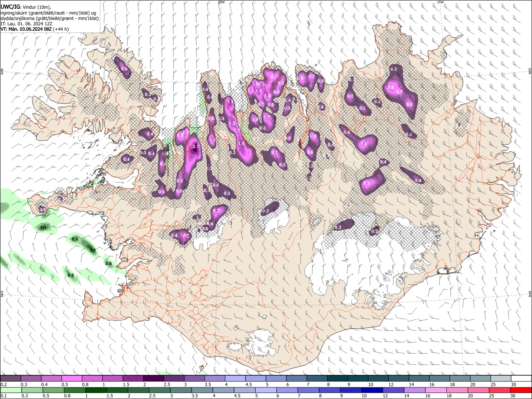Pick the periwinkle 6–7 rain scale swatch
Image resolution: width=532 pixels, height=399 pixels.
pyautogui.click(x=287, y=390)
